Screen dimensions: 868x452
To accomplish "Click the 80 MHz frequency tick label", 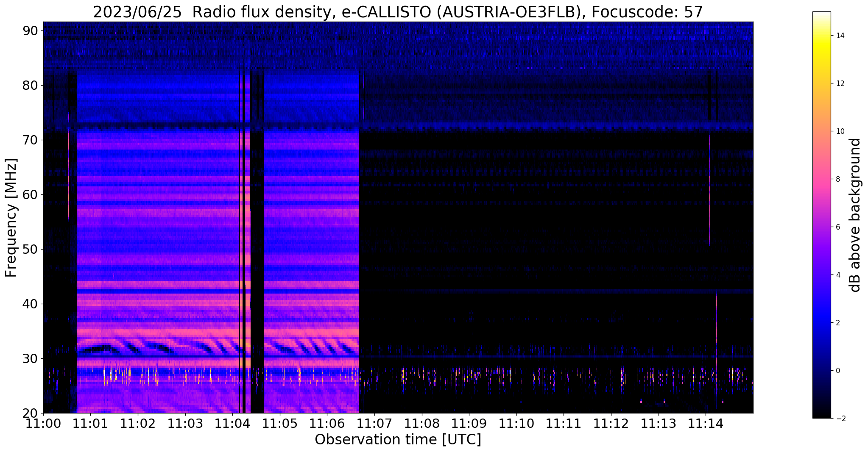I will tap(31, 85).
